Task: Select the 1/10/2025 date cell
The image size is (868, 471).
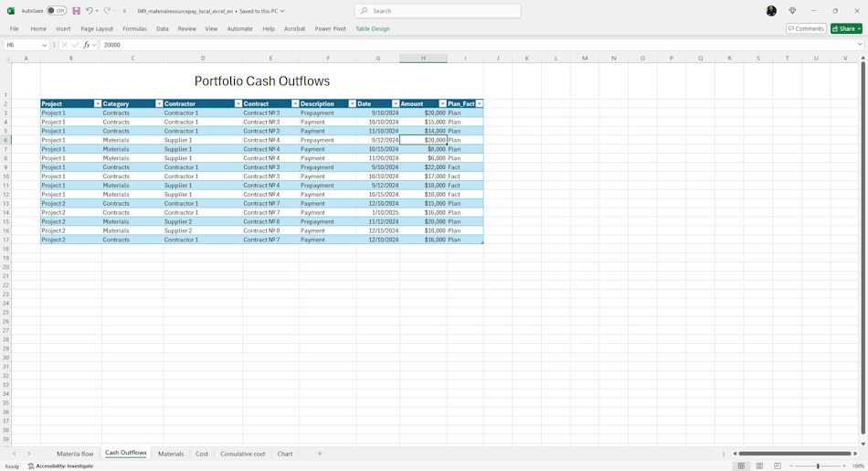Action: [x=377, y=213]
